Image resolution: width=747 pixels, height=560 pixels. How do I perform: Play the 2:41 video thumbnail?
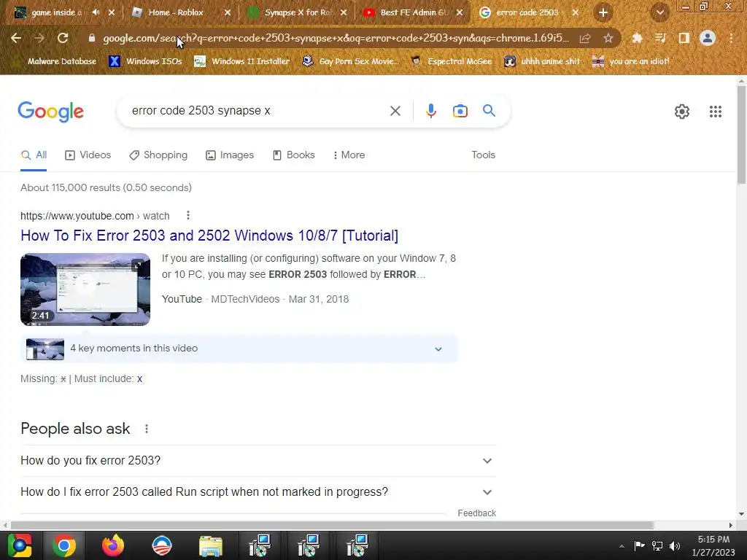coord(85,289)
